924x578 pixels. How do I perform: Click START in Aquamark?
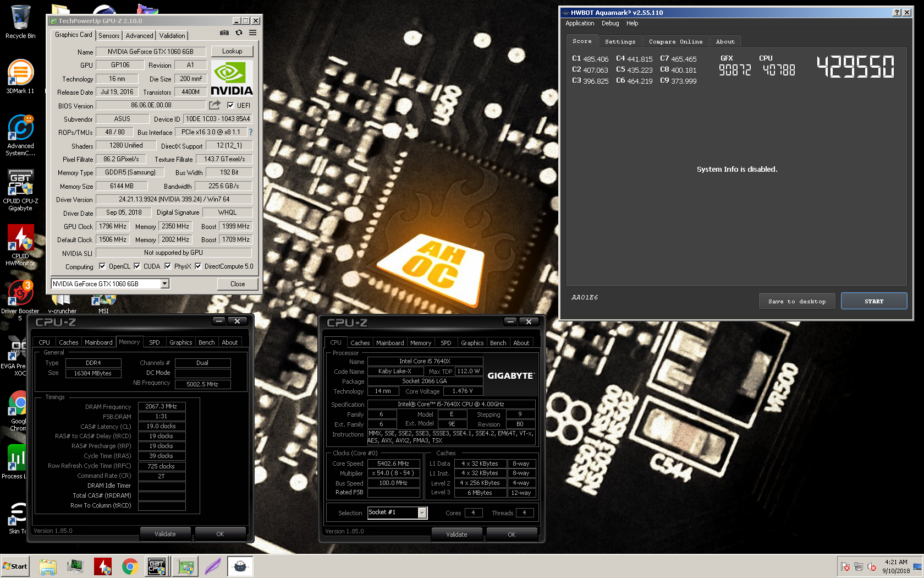coord(874,301)
